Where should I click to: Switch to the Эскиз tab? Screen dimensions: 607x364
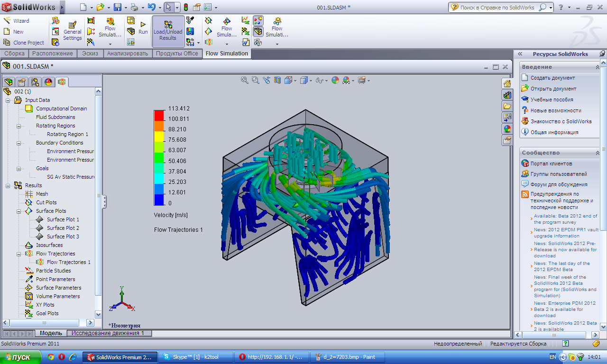[90, 54]
